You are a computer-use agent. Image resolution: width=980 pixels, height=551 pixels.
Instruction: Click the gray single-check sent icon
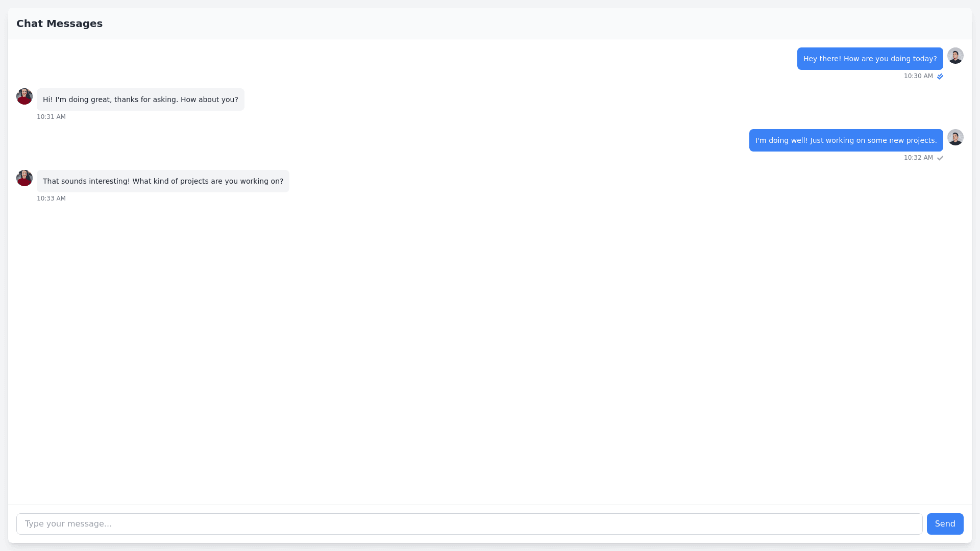pos(940,158)
